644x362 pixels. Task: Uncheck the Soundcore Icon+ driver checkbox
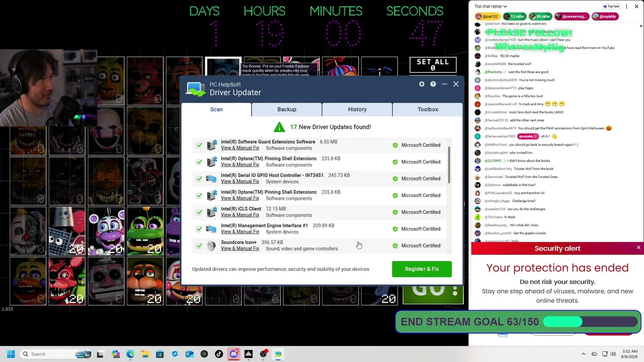tap(199, 245)
